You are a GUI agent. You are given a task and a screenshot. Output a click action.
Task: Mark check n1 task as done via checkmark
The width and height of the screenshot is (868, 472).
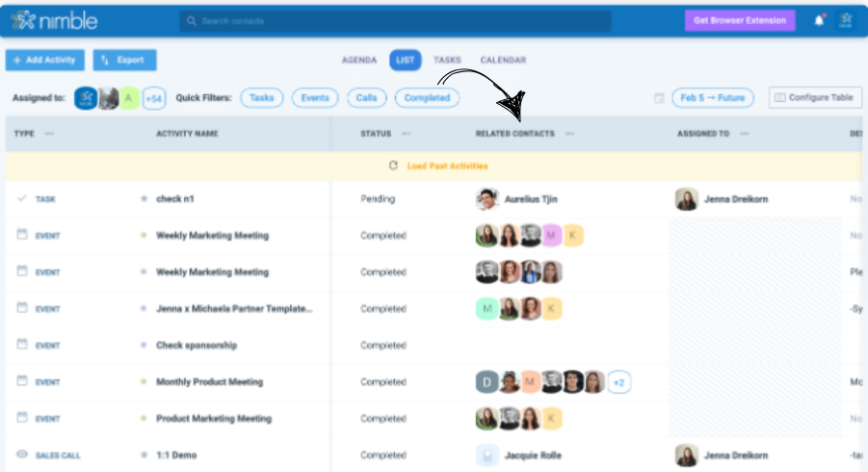click(22, 198)
